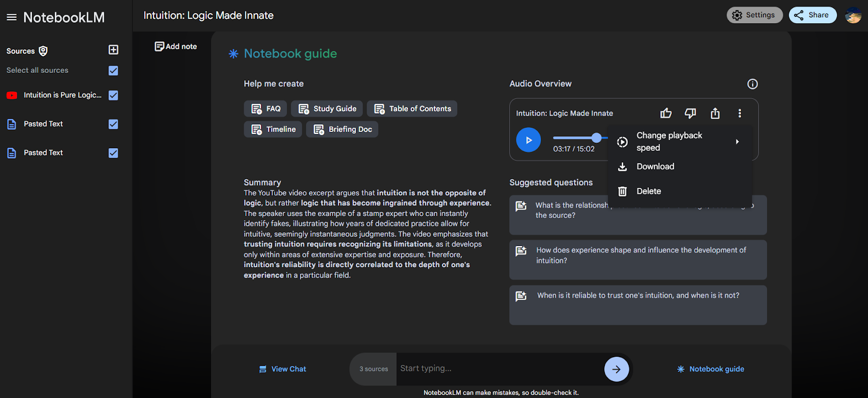Viewport: 868px width, 398px height.
Task: Click the audio progress slider handle
Action: 597,137
